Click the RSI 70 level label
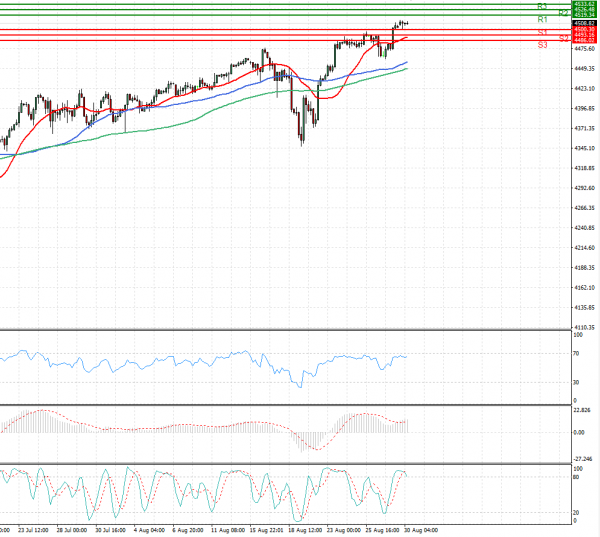This screenshot has height=537, width=600. coord(576,354)
